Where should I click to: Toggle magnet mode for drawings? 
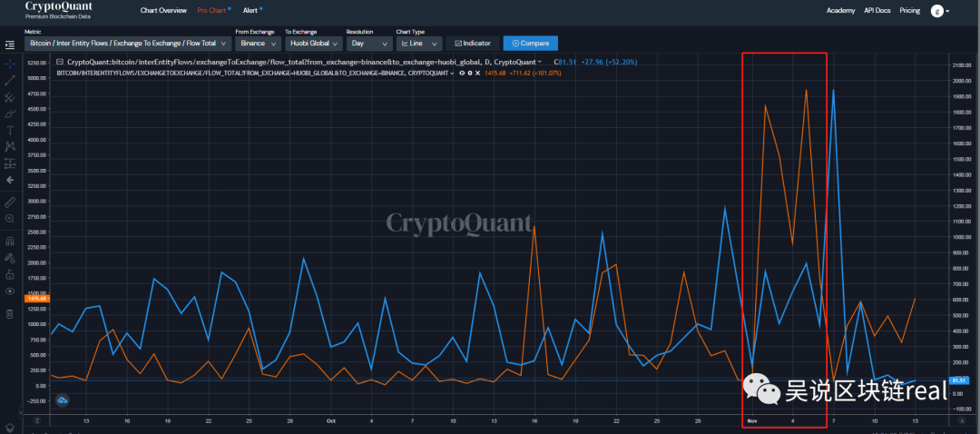pos(10,241)
